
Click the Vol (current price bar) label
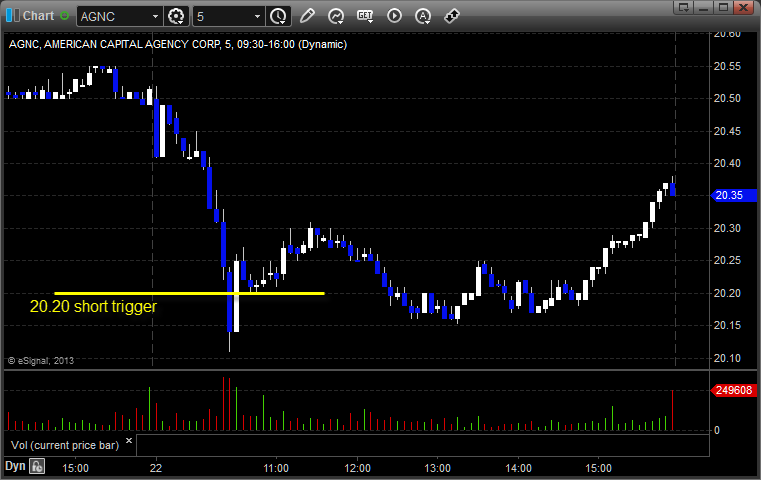(65, 445)
